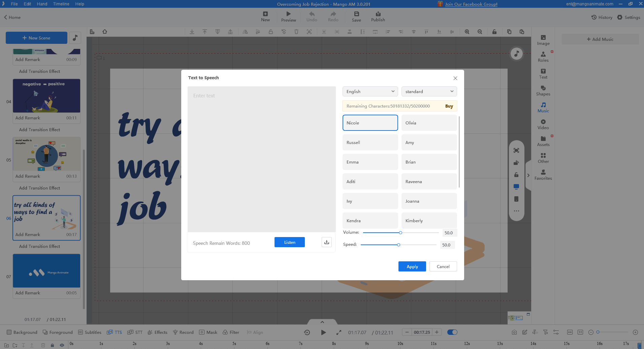The height and width of the screenshot is (349, 644).
Task: Open the Assets panel icon
Action: pyautogui.click(x=543, y=141)
